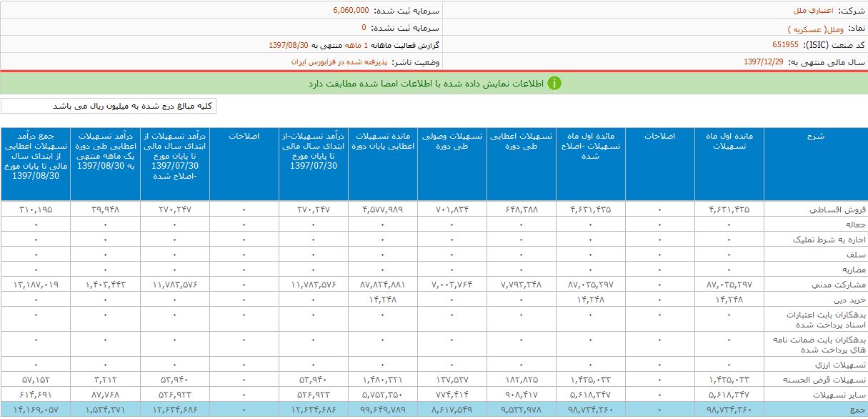The width and height of the screenshot is (868, 419).
Task: Click the monthly activity report period text
Action: pos(354,45)
